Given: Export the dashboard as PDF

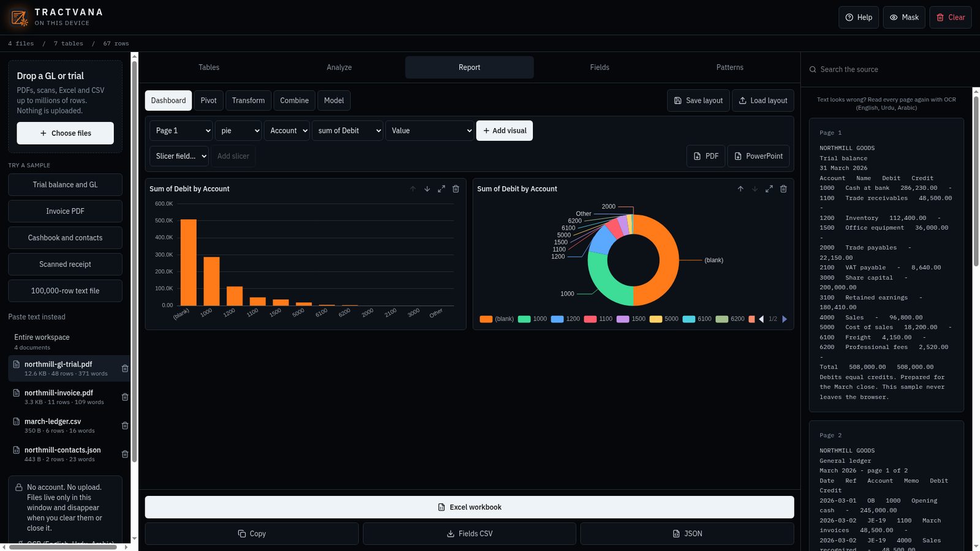Looking at the screenshot, I should [x=706, y=156].
